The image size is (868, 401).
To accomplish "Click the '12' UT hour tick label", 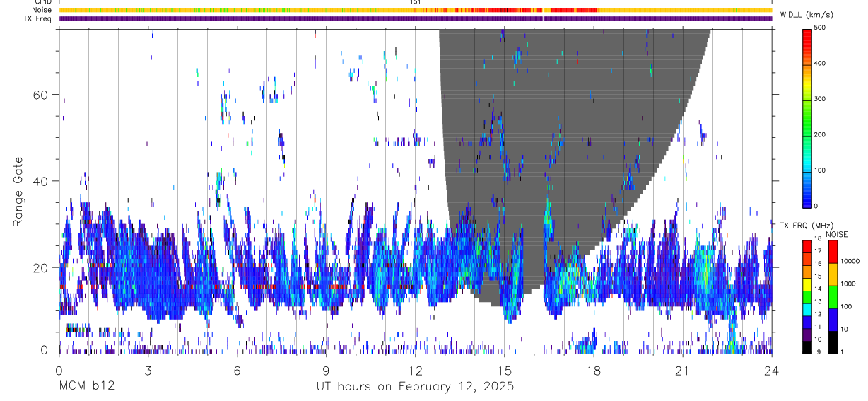I will pyautogui.click(x=415, y=371).
